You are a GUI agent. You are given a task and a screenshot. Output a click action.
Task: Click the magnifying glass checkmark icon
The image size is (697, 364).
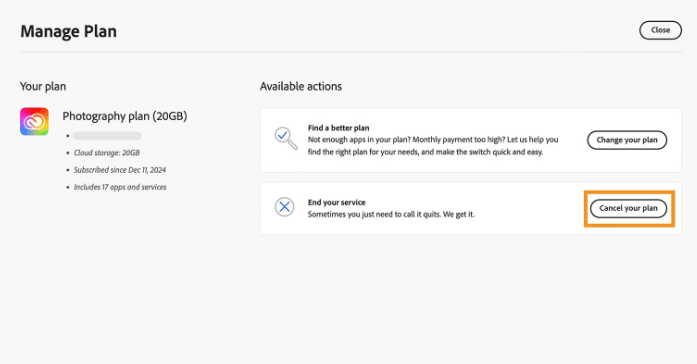point(285,138)
